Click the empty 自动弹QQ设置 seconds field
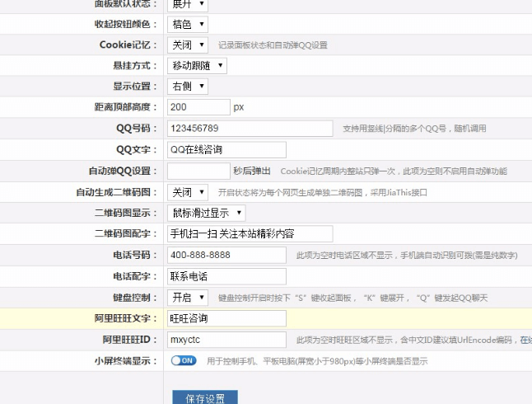Screen dimensions: 532x404 click(x=198, y=171)
